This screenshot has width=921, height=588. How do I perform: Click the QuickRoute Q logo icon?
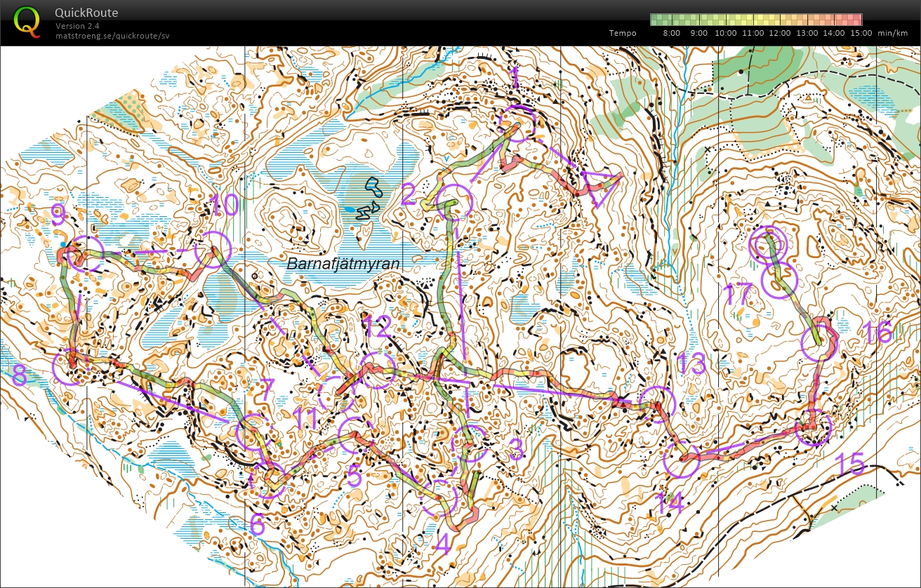[28, 22]
